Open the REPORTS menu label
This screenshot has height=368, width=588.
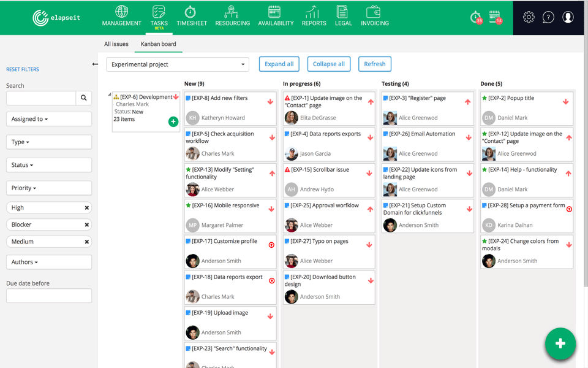tap(314, 23)
